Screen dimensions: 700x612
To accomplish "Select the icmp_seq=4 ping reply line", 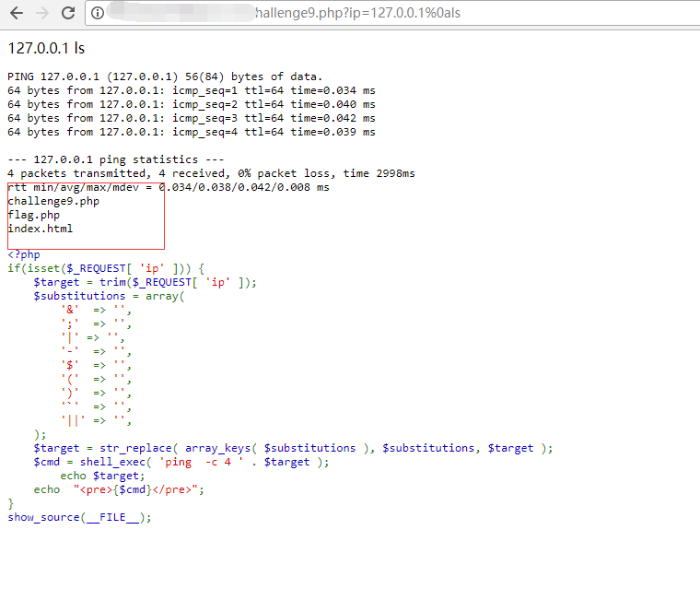I will coord(191,132).
